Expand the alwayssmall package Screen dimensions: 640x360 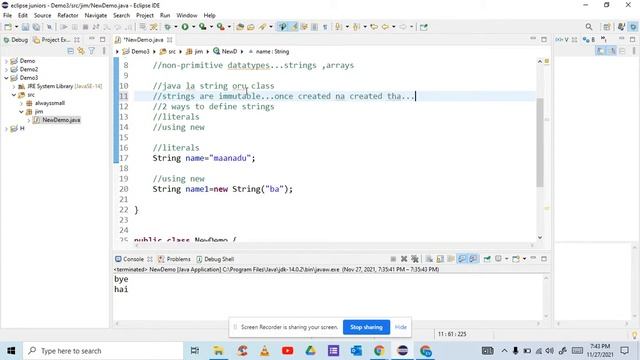(x=21, y=103)
